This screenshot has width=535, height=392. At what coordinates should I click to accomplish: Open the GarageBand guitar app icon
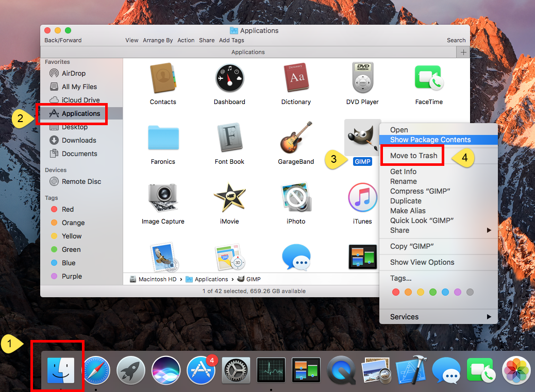pyautogui.click(x=296, y=138)
